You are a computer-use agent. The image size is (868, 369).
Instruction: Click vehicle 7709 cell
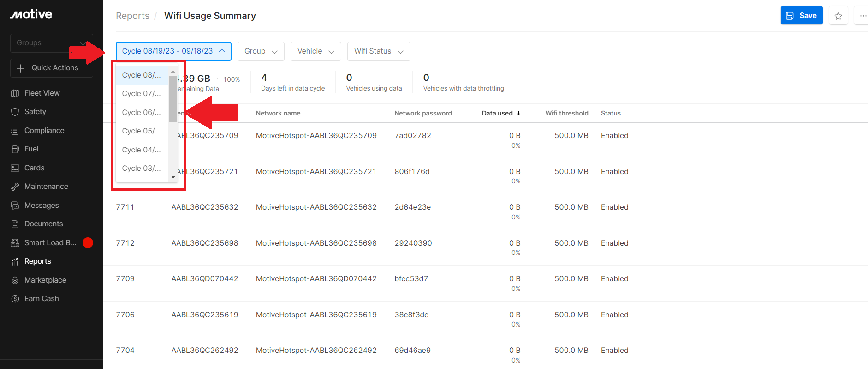(125, 279)
